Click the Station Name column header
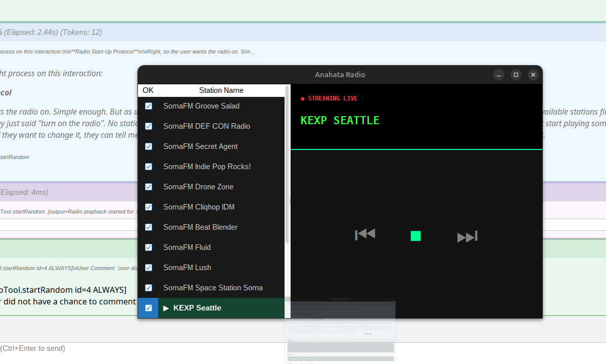Viewport: 606px width, 364px height. 221,90
